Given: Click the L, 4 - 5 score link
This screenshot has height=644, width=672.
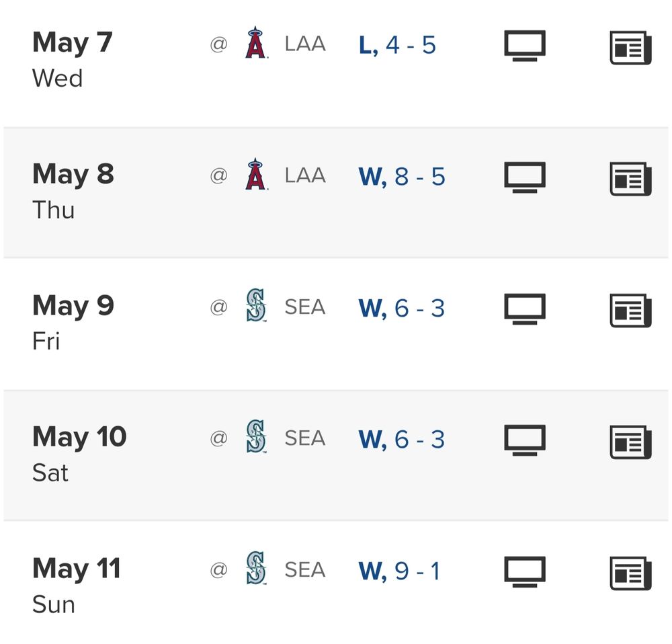Looking at the screenshot, I should click(x=397, y=45).
